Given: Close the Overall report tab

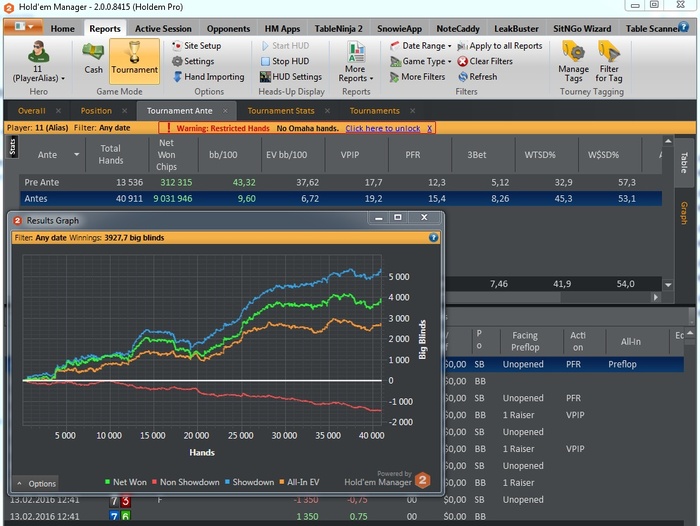Looking at the screenshot, I should [58, 111].
